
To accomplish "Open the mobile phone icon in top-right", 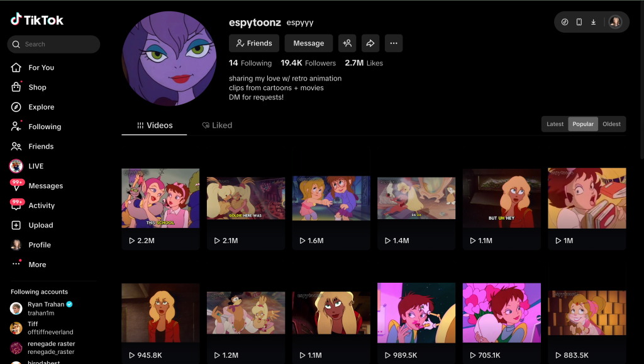I will pos(579,22).
